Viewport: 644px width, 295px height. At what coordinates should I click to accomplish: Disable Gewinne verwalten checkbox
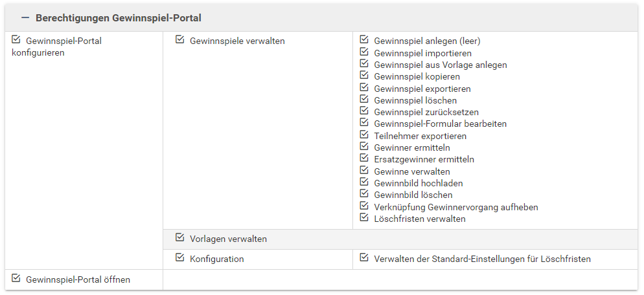(x=364, y=171)
